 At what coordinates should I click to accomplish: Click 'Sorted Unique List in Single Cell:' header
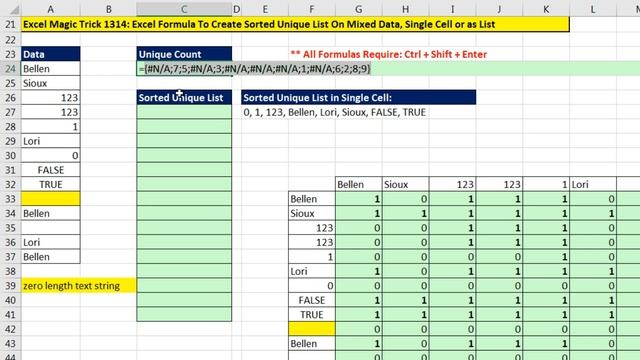(358, 98)
